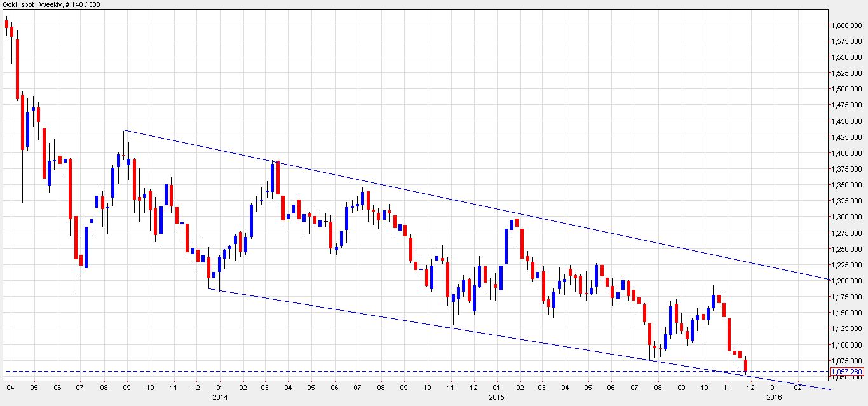Click the red 1,057.280 current price tag
Screen dimensions: 868x406
848,372
